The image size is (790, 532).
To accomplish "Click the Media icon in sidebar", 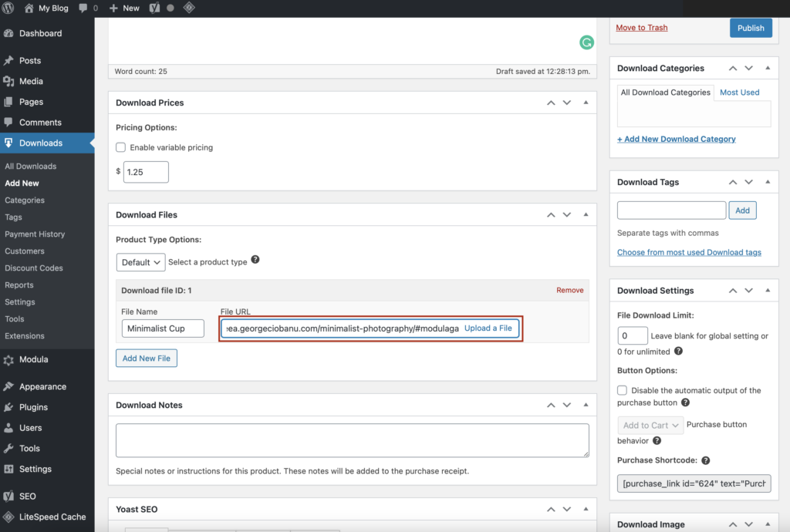I will point(8,82).
